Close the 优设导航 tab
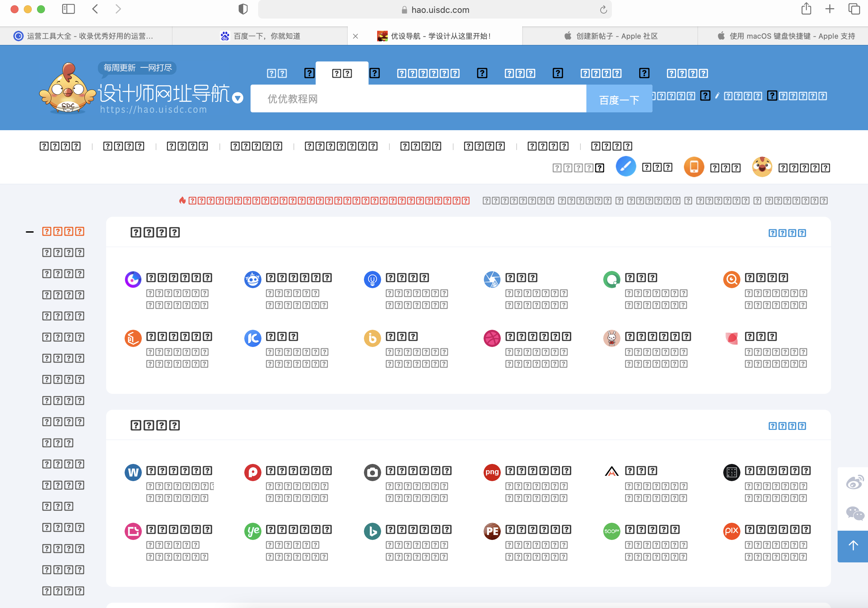Screen dimensions: 868x608 [x=355, y=36]
